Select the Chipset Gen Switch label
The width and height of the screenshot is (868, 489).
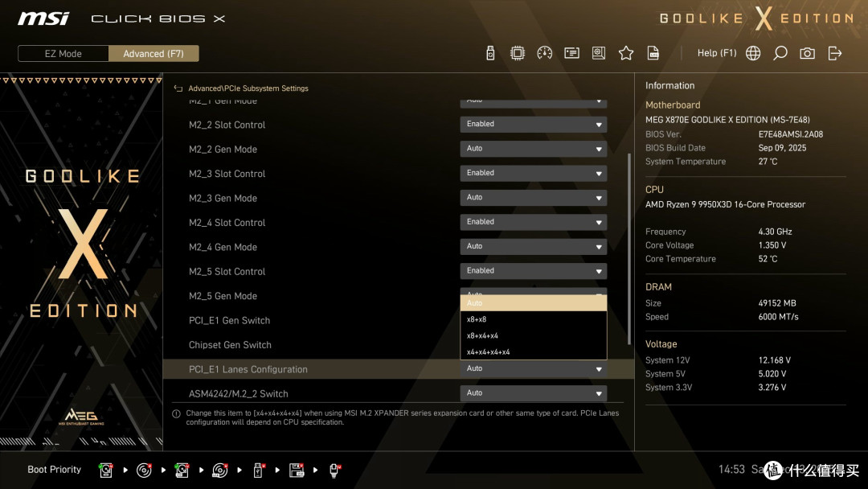(x=230, y=345)
